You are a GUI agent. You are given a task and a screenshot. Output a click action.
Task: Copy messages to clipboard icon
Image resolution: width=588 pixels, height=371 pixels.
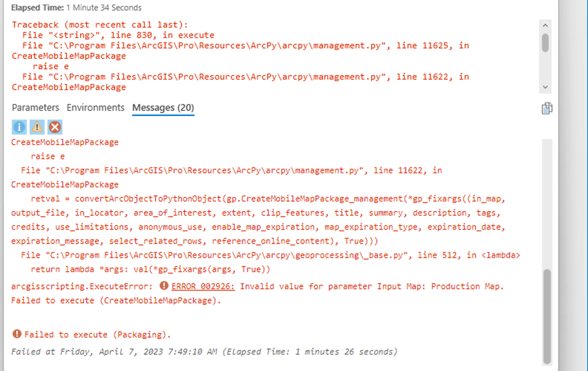[547, 108]
